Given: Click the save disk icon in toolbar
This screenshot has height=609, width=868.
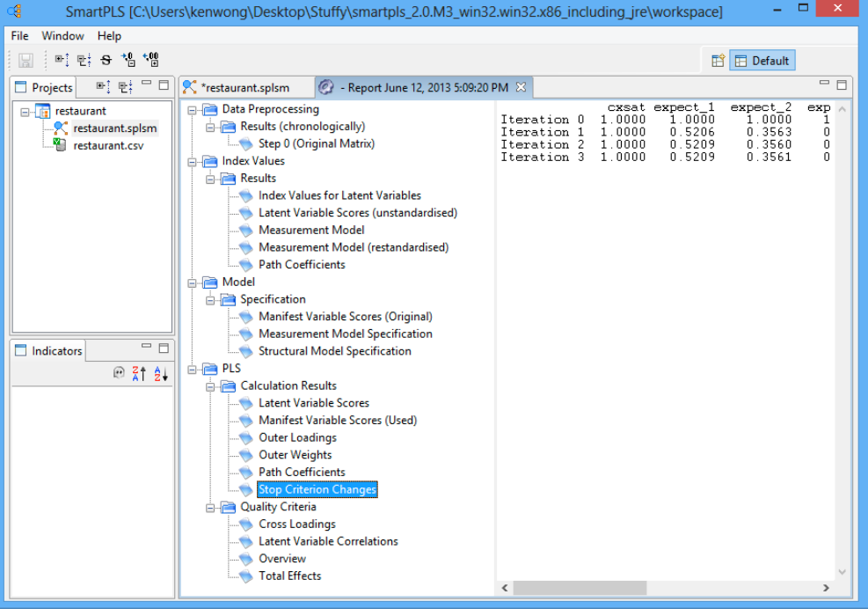Looking at the screenshot, I should pyautogui.click(x=26, y=61).
